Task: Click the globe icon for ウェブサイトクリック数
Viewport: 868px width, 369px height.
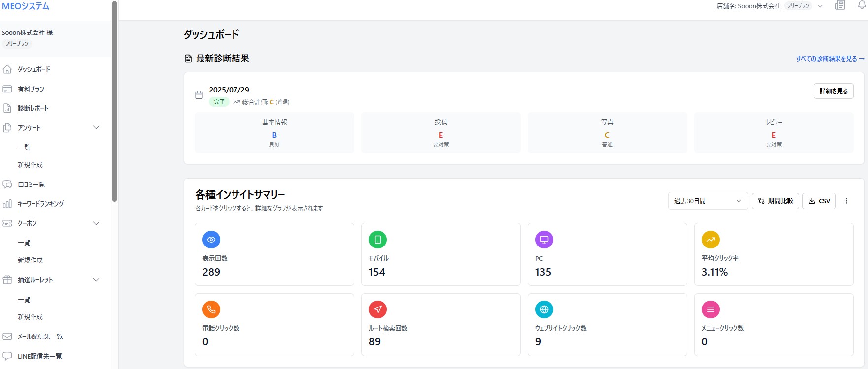Action: [x=544, y=309]
